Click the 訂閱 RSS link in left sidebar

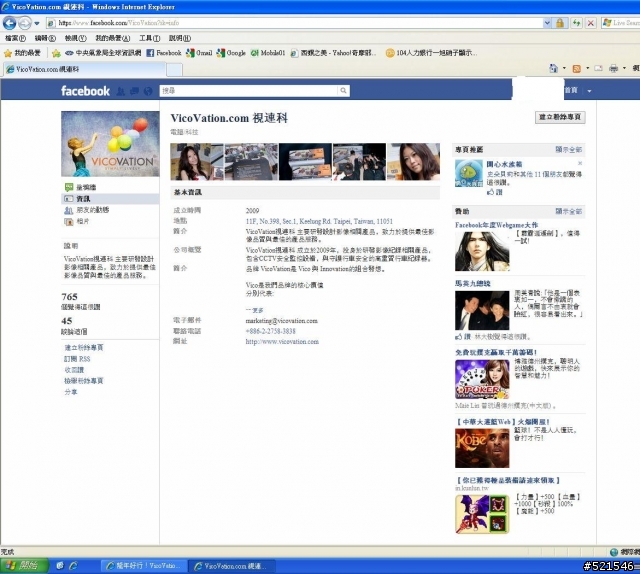[x=77, y=359]
